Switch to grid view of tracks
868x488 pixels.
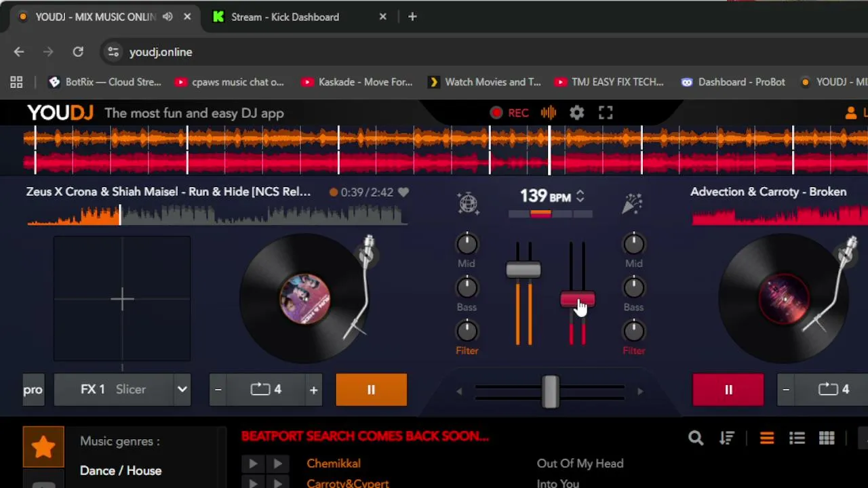pos(827,439)
